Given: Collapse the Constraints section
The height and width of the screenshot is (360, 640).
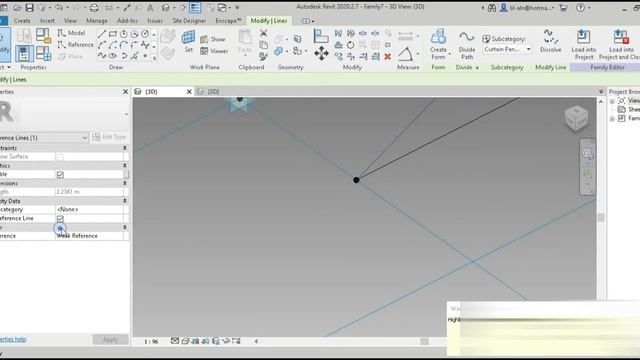Looking at the screenshot, I should 124,148.
